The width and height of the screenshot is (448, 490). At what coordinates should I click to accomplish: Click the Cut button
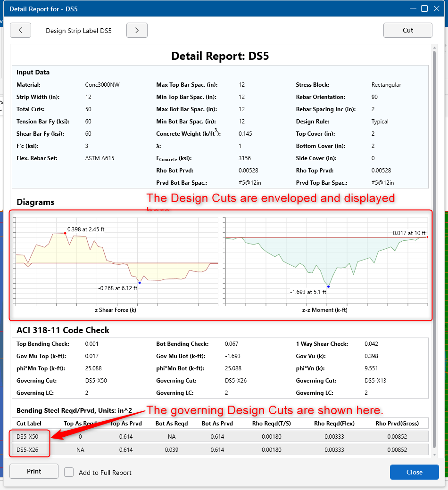[x=407, y=30]
